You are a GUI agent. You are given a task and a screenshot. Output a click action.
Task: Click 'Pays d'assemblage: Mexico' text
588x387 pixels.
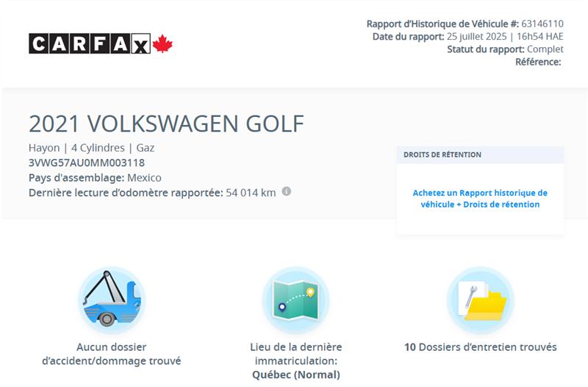95,177
